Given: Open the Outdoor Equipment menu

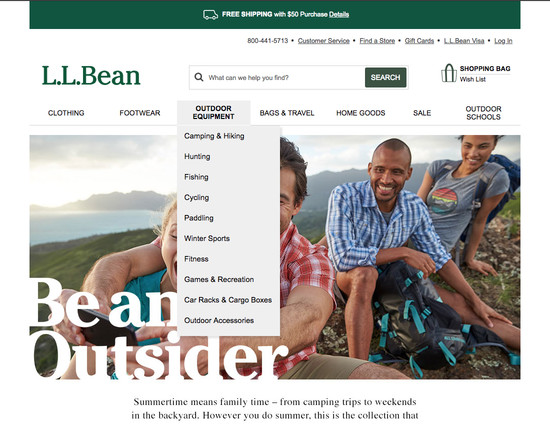Looking at the screenshot, I should click(213, 113).
